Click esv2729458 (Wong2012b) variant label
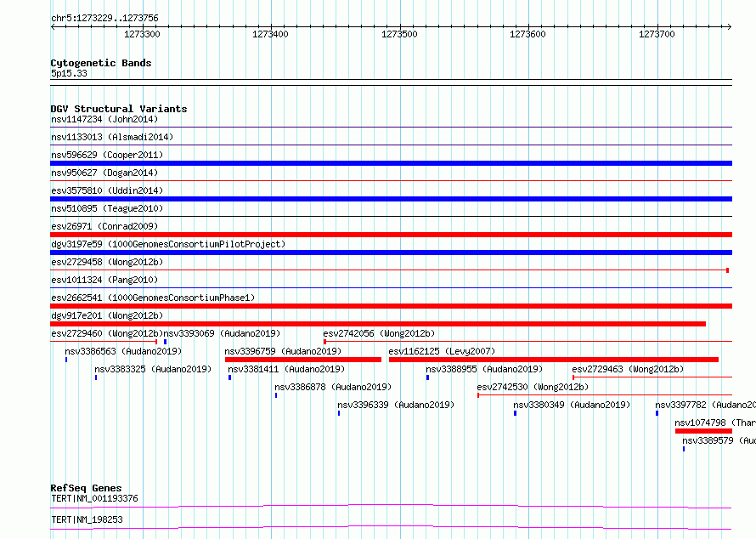Viewport: 756px width, 539px height. 107,262
